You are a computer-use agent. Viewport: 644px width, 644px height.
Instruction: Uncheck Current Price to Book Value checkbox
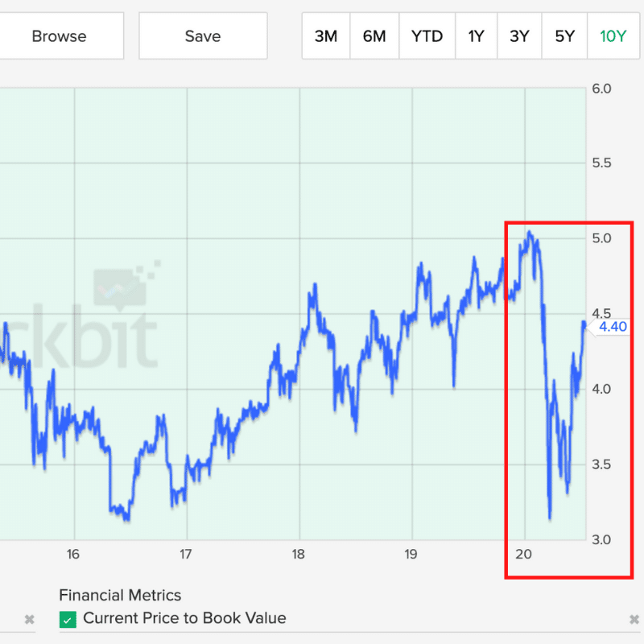tap(68, 619)
